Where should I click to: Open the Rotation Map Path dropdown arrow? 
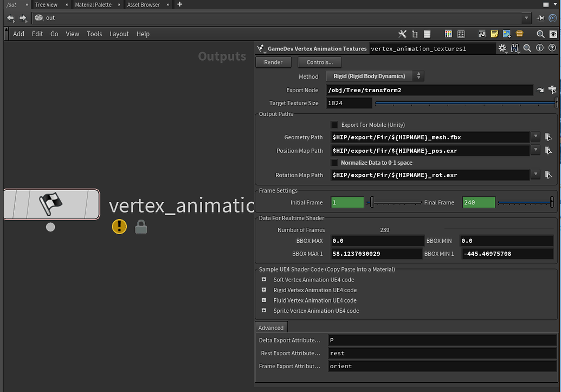535,175
